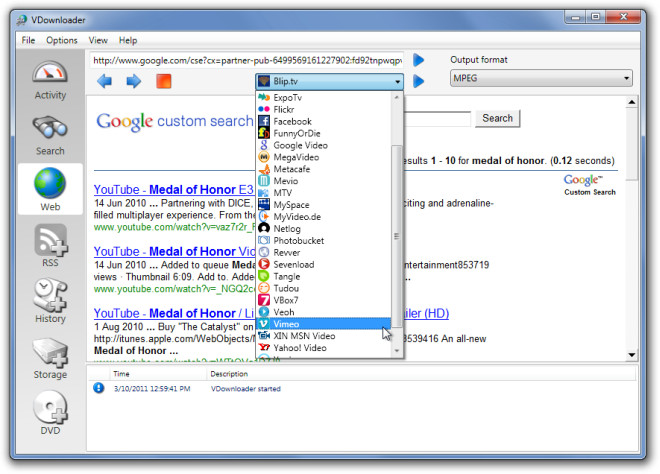
Task: Open the Search binoculars panel
Action: pyautogui.click(x=50, y=136)
